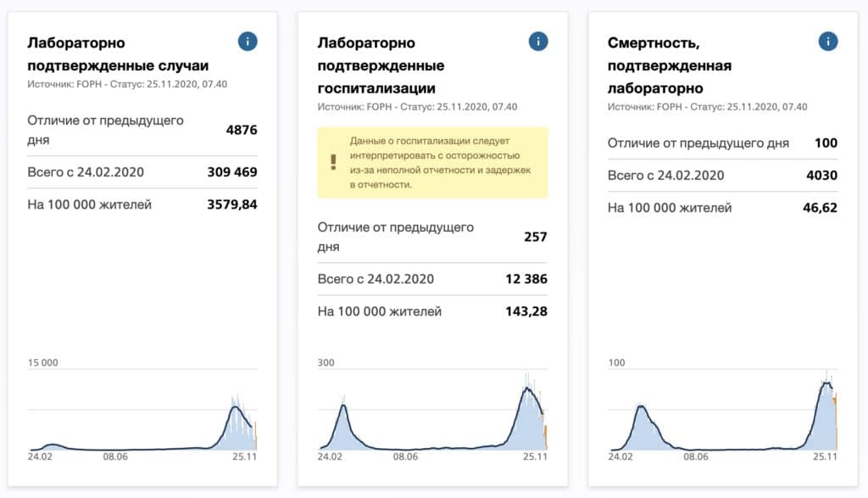Select the 24.02 start date label
Viewport: 868px width, 498px height.
click(40, 455)
